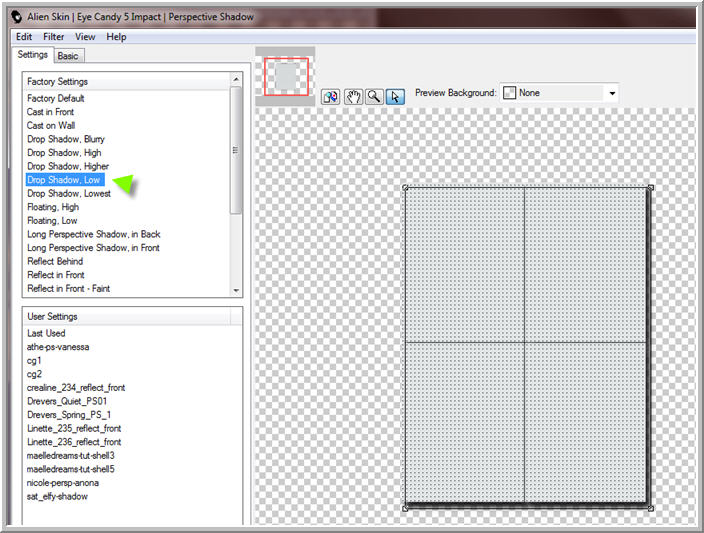Select Drop Shadow, Lowest preset
This screenshot has width=704, height=533.
click(69, 194)
